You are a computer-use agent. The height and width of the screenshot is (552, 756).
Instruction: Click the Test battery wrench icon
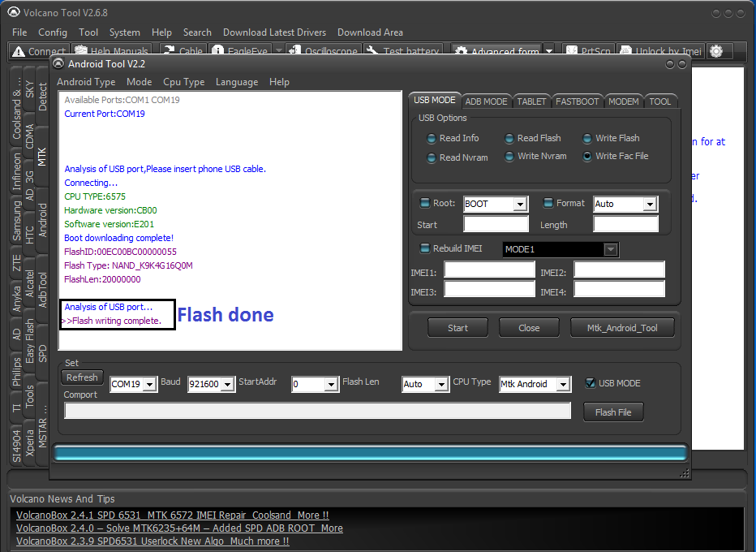(x=372, y=51)
